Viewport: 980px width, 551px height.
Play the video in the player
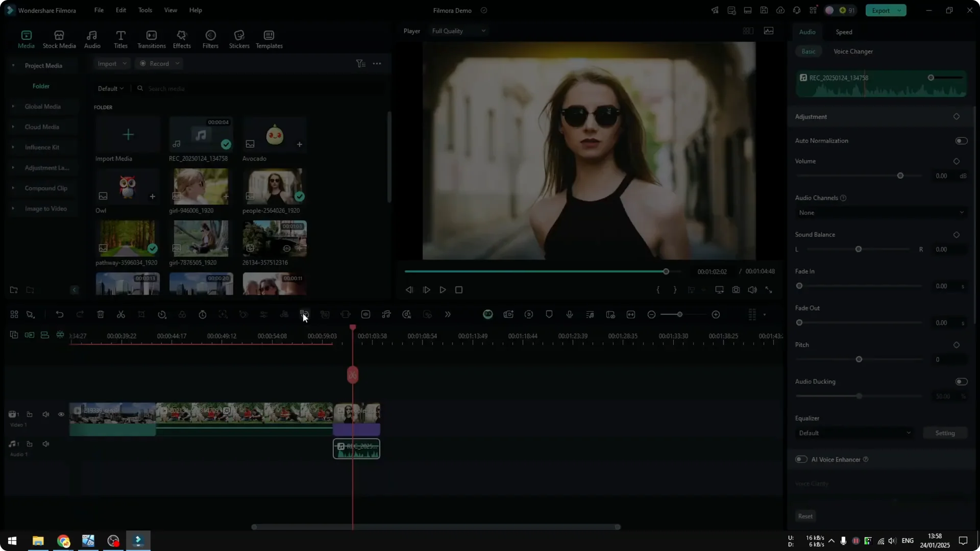click(x=443, y=290)
